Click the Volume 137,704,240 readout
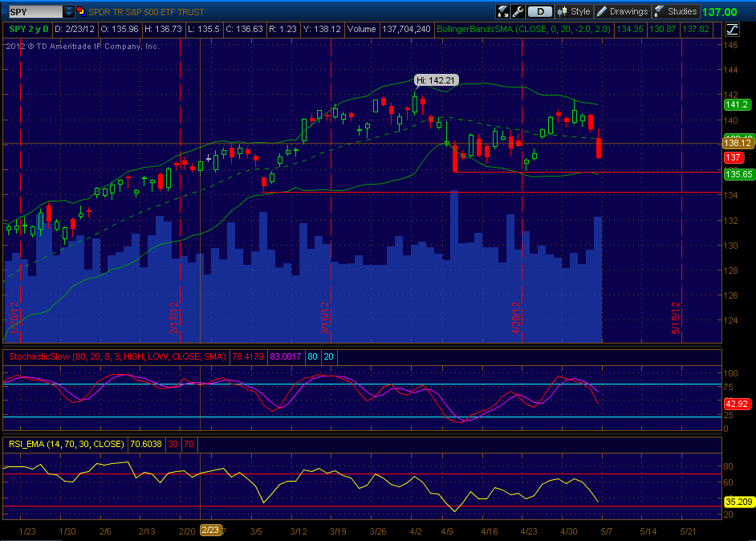The image size is (756, 541). (388, 30)
